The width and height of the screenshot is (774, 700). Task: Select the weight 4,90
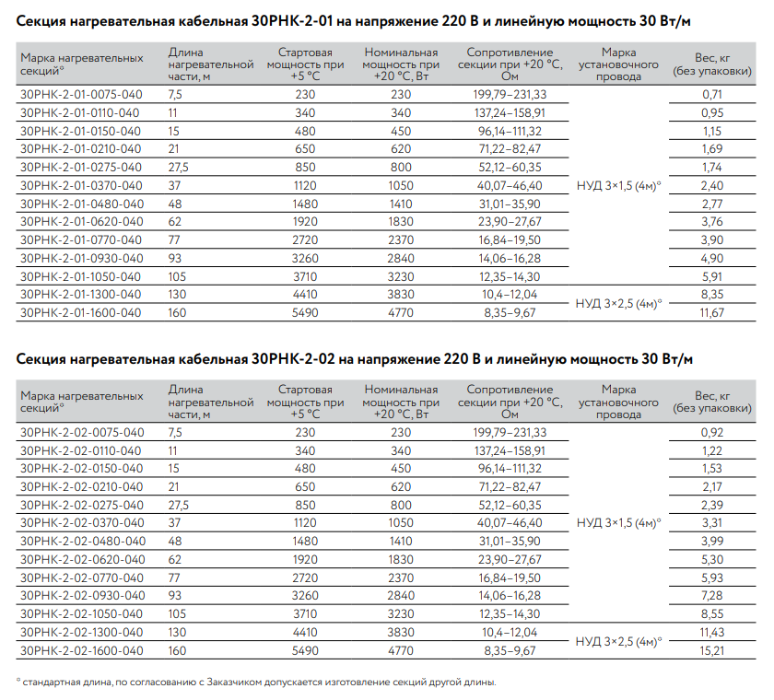tap(712, 259)
